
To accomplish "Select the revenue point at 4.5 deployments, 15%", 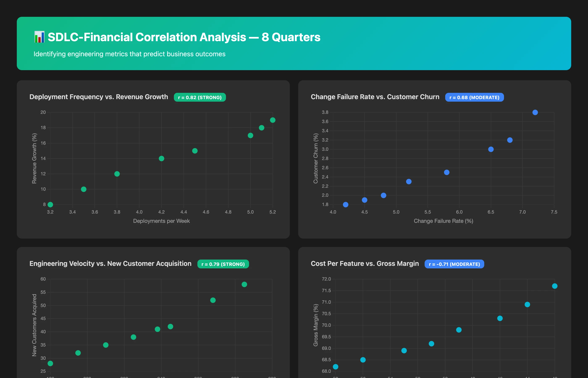I will click(x=195, y=151).
